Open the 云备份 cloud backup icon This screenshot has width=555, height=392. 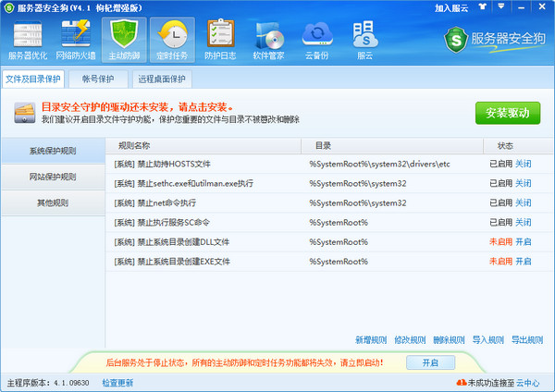(x=317, y=40)
